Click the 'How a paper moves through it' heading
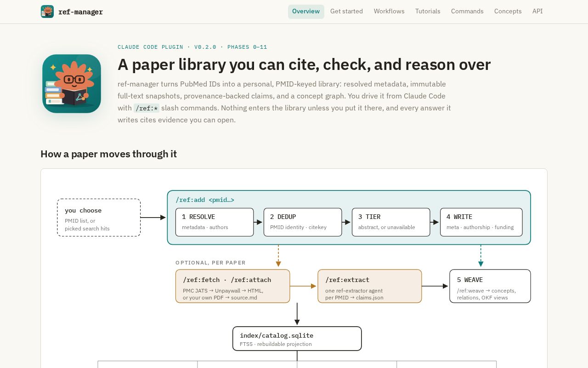This screenshot has width=588, height=368. 108,154
